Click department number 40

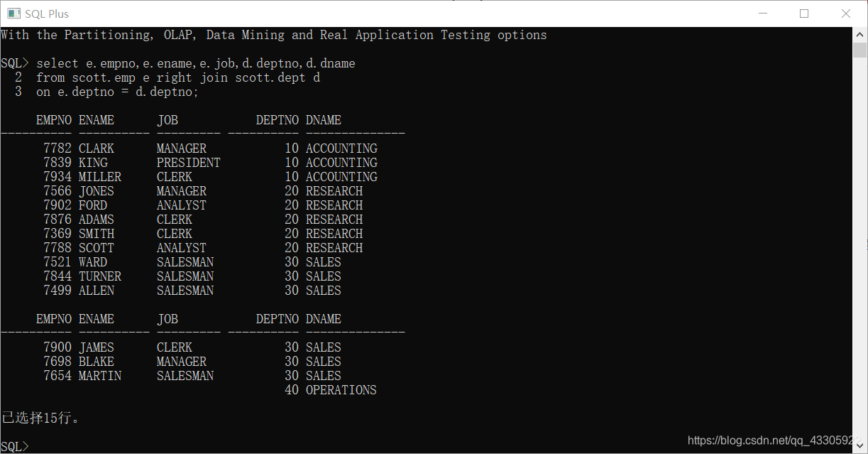point(292,390)
